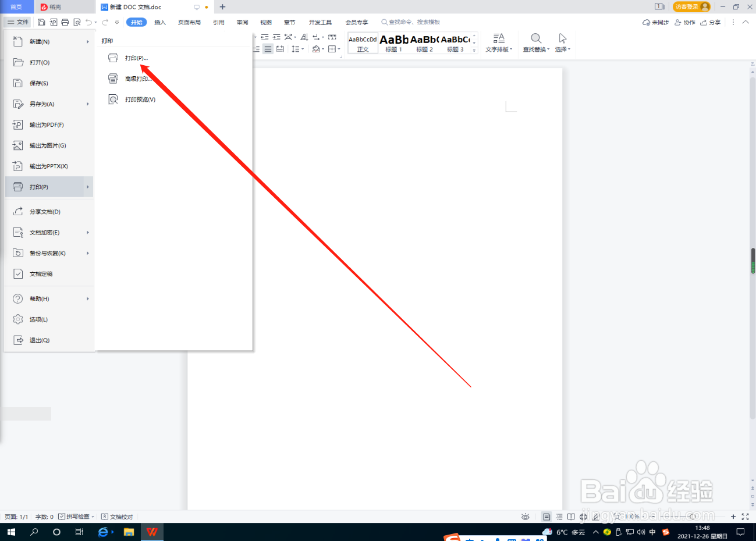Select the Normal (正文) style
Screen dimensions: 756x541
(x=363, y=44)
